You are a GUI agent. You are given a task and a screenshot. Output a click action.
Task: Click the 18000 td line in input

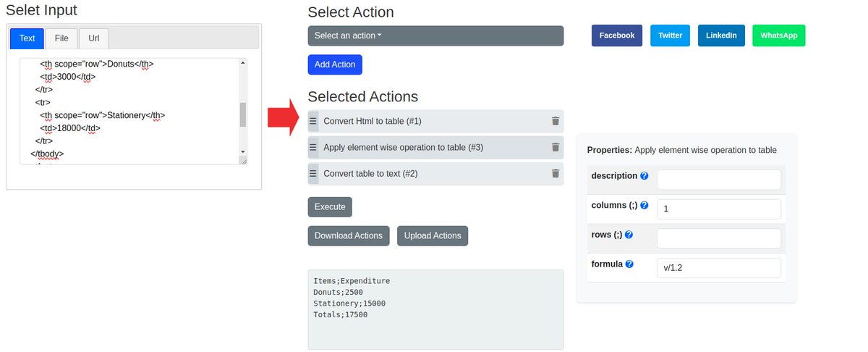pos(70,128)
